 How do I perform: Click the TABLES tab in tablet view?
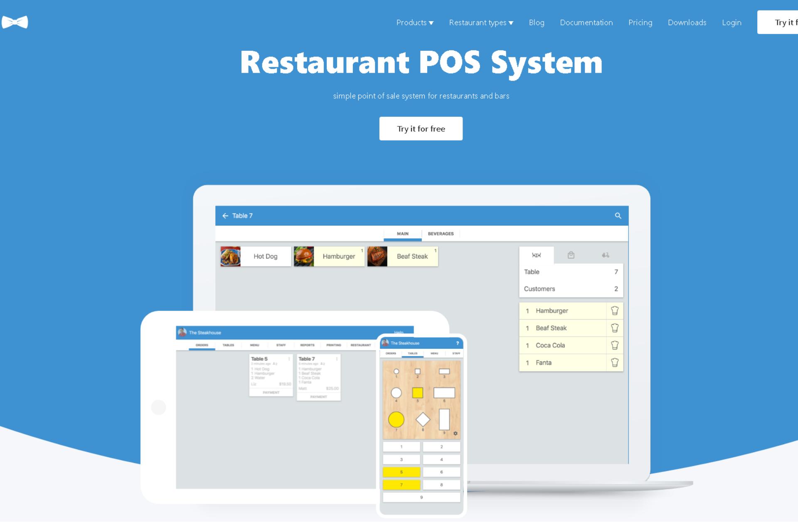click(x=228, y=345)
